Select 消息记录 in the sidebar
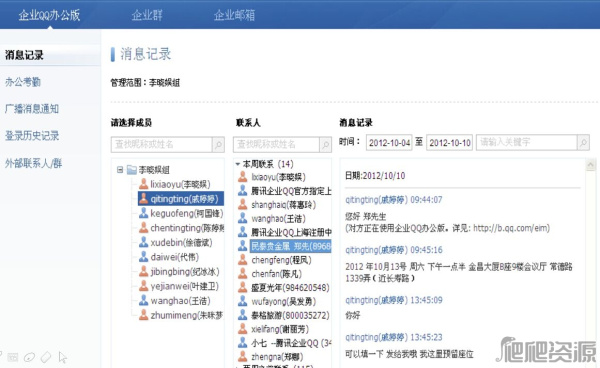Screen dimensions: 600x368 pos(24,55)
